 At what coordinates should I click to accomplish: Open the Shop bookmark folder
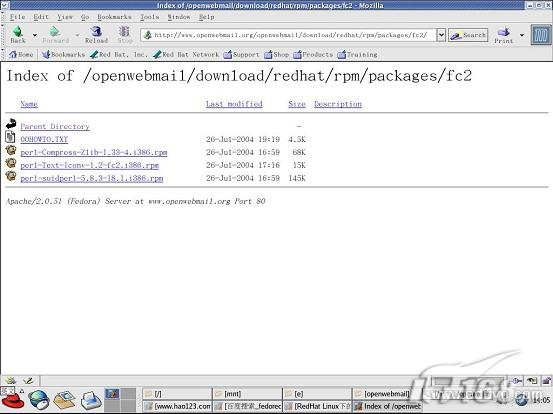277,54
